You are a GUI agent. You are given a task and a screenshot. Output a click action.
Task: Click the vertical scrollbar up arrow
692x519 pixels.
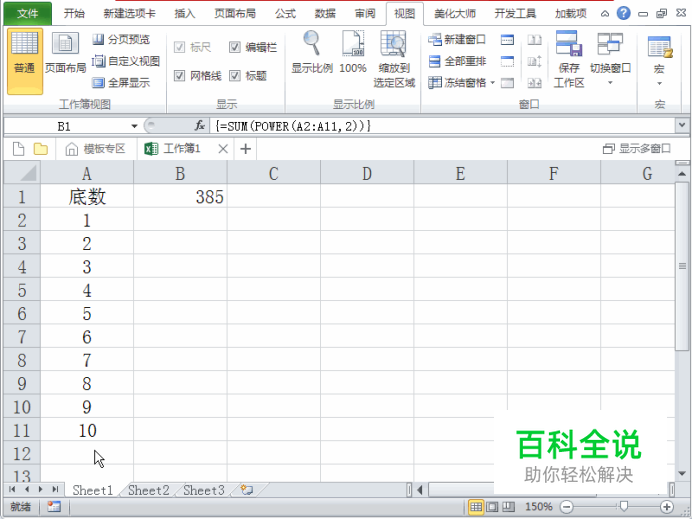point(682,174)
